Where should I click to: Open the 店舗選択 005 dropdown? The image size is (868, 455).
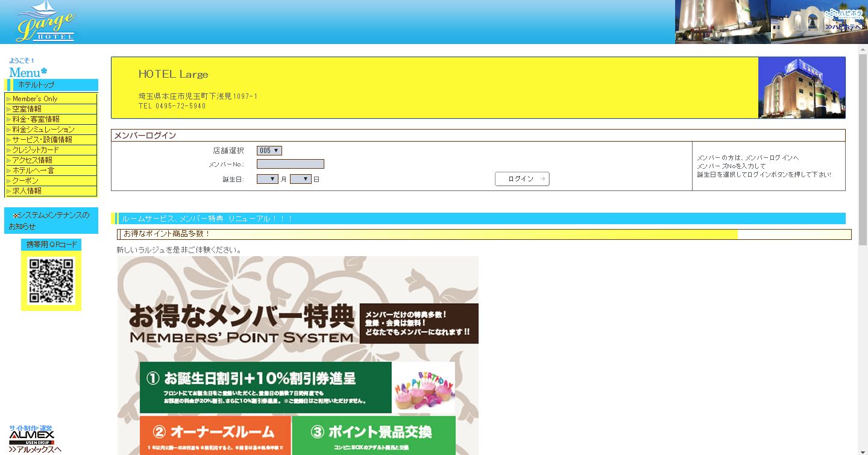pos(269,151)
